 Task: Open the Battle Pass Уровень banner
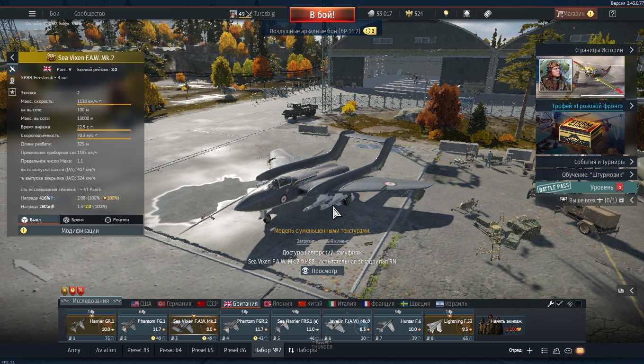pyautogui.click(x=586, y=187)
